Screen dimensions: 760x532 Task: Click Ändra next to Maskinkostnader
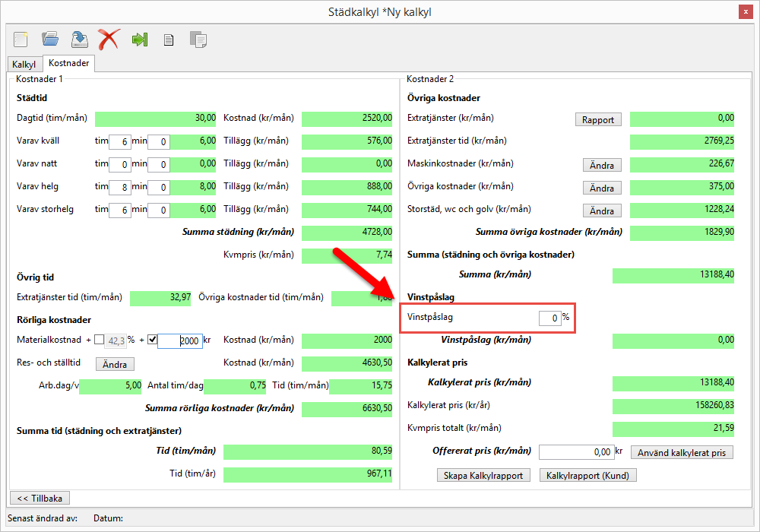click(602, 165)
